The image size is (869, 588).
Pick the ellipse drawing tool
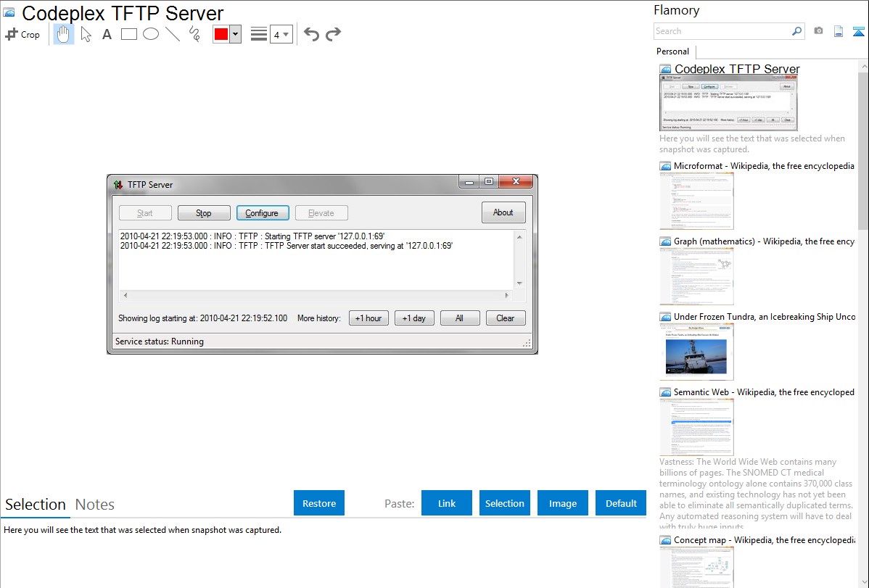point(151,34)
